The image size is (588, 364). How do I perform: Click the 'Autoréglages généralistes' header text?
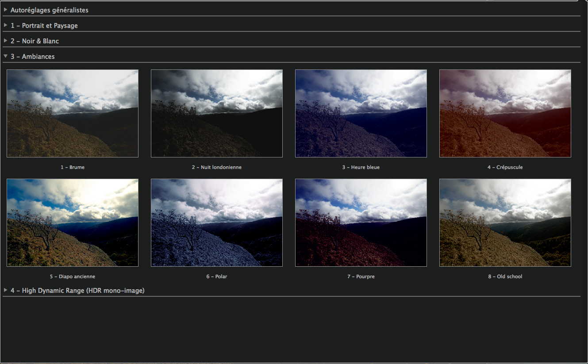(x=50, y=10)
